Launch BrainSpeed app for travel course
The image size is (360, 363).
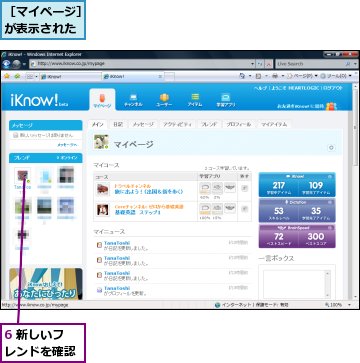pos(230,188)
